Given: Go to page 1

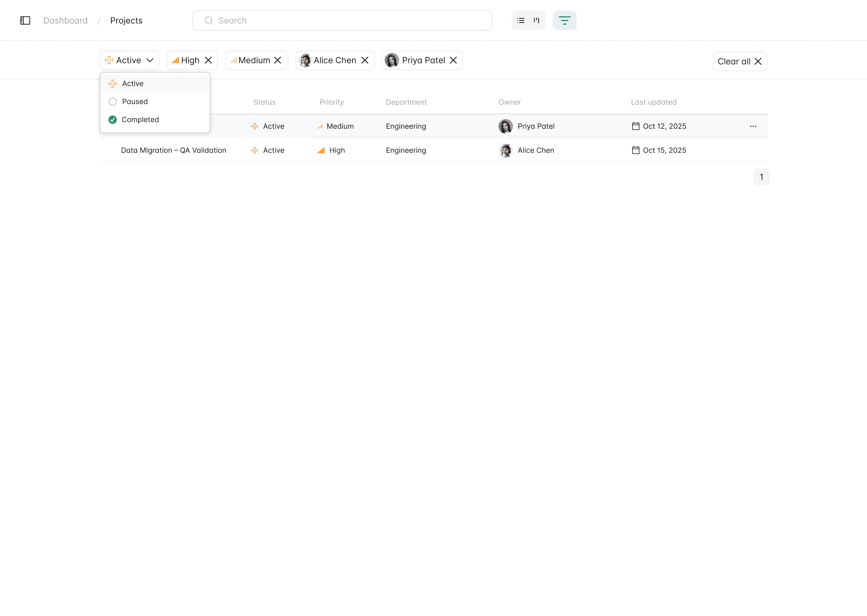Looking at the screenshot, I should pos(761,177).
